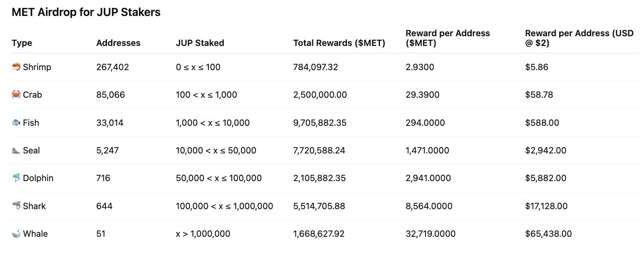Select Fish total rewards 9,705,882.35
The width and height of the screenshot is (644, 257).
(320, 123)
